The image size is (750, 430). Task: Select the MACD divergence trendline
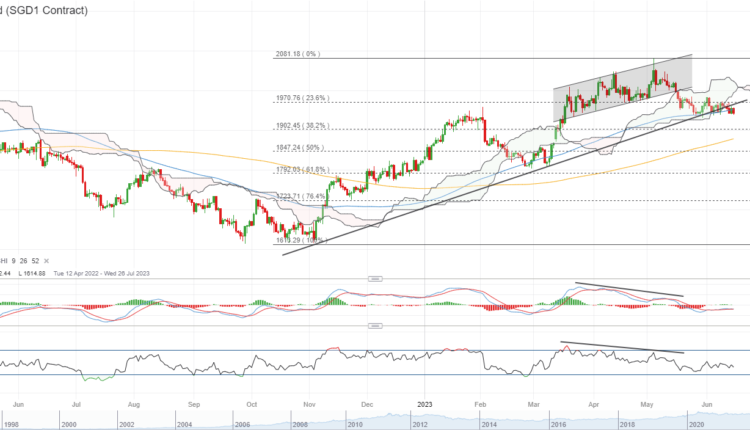(630, 289)
